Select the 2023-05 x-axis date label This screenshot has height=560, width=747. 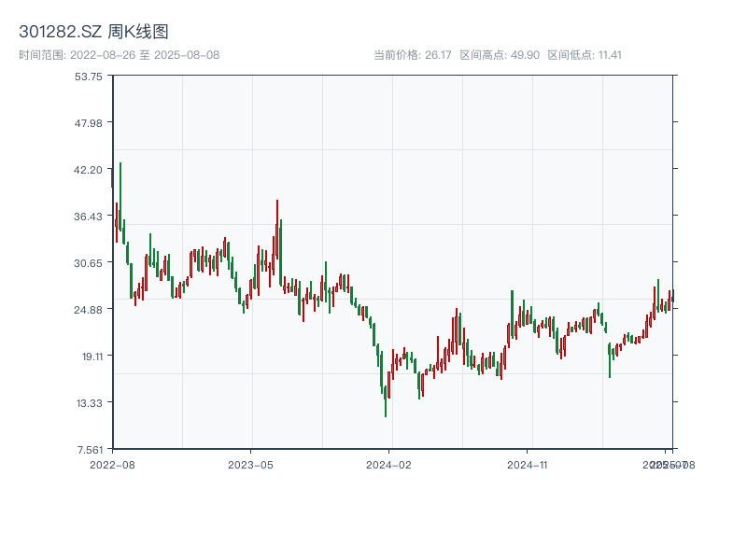(250, 464)
